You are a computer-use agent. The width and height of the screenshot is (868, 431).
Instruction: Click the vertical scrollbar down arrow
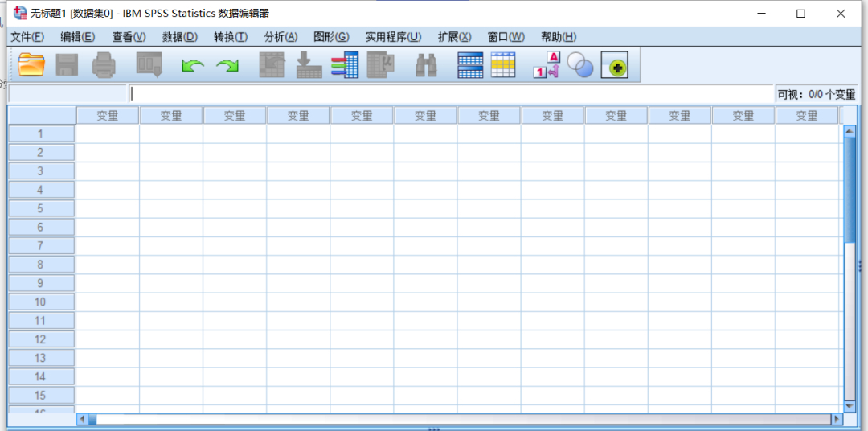(x=849, y=406)
